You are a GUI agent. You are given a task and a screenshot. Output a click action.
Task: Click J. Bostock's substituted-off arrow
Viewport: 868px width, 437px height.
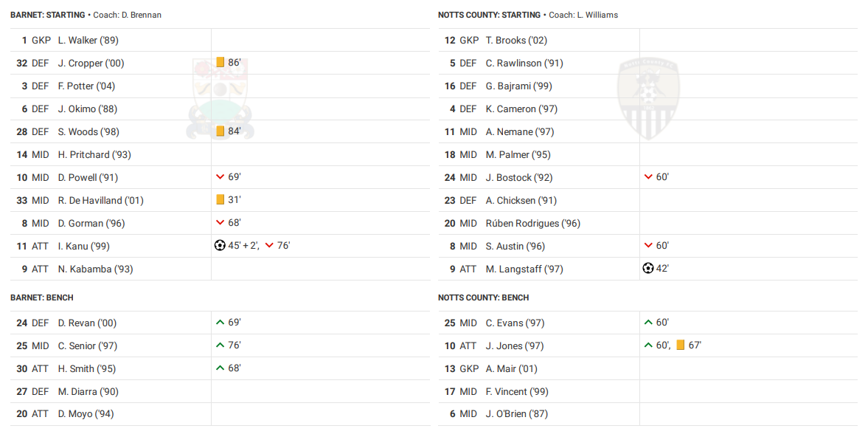coord(648,177)
